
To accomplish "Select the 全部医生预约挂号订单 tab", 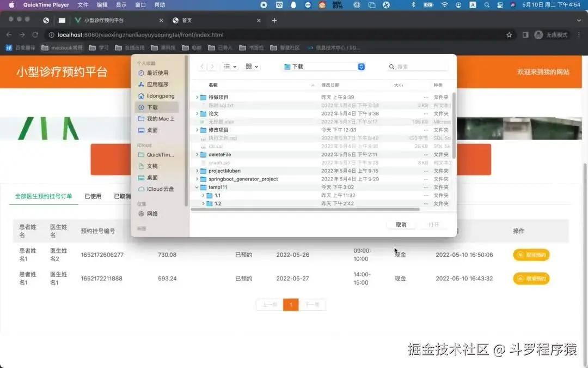I will click(x=44, y=196).
